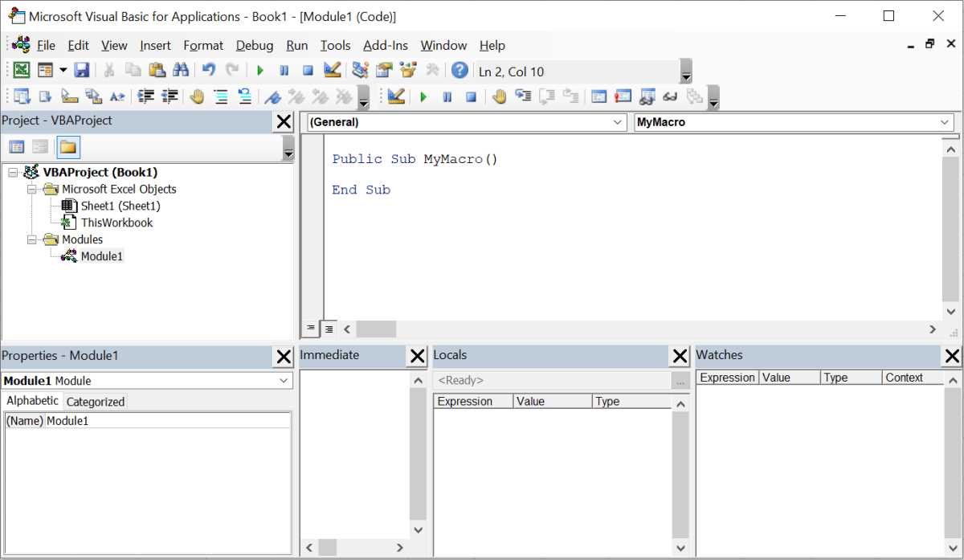Step Into the code on debug toolbar
Image resolution: width=964 pixels, height=560 pixels.
(x=523, y=96)
